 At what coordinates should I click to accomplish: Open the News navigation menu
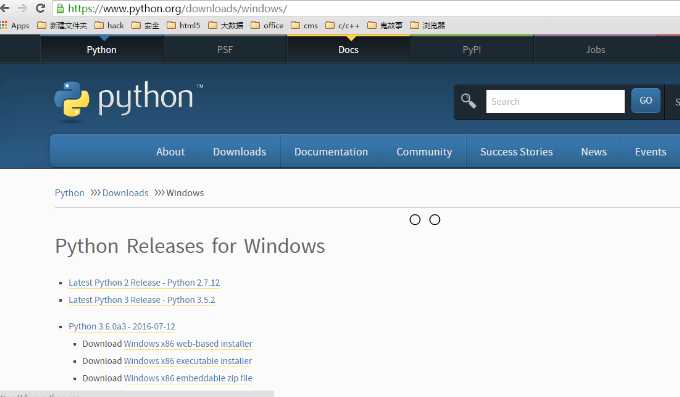[594, 152]
